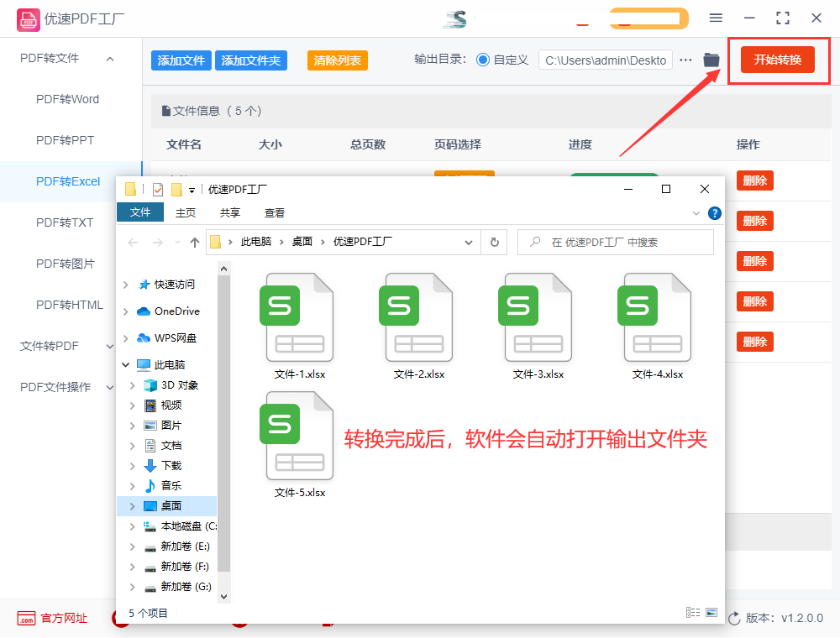Click the navigation pane scrollbar up arrow

coord(224,269)
